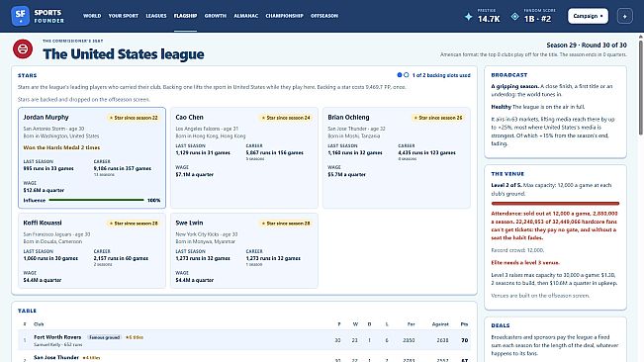Click the For column header
Image resolution: width=644 pixels, height=362 pixels.
tap(411, 324)
